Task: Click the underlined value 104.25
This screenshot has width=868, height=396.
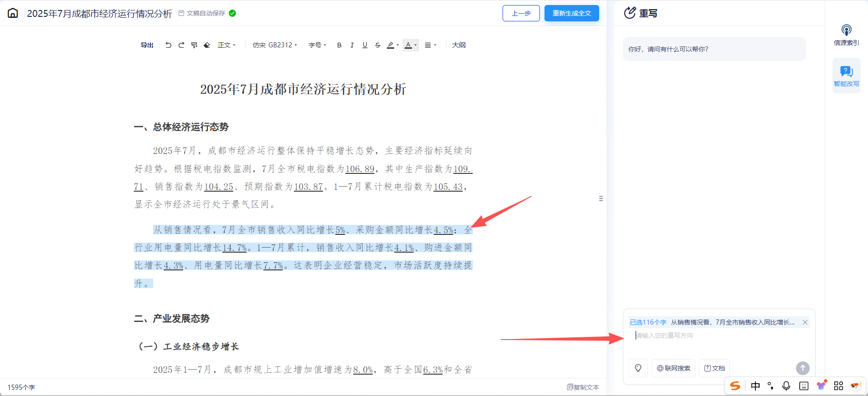Action: [219, 187]
